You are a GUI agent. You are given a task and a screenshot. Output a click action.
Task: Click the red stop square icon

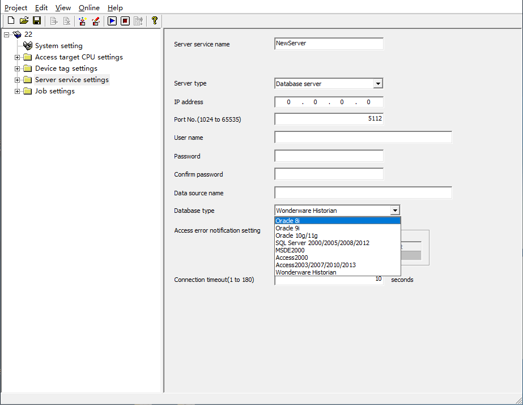coord(125,21)
